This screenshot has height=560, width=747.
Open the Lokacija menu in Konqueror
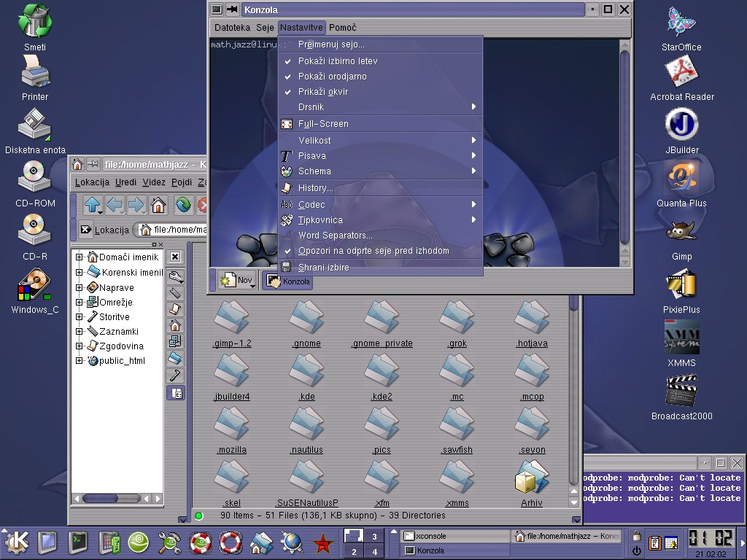92,182
